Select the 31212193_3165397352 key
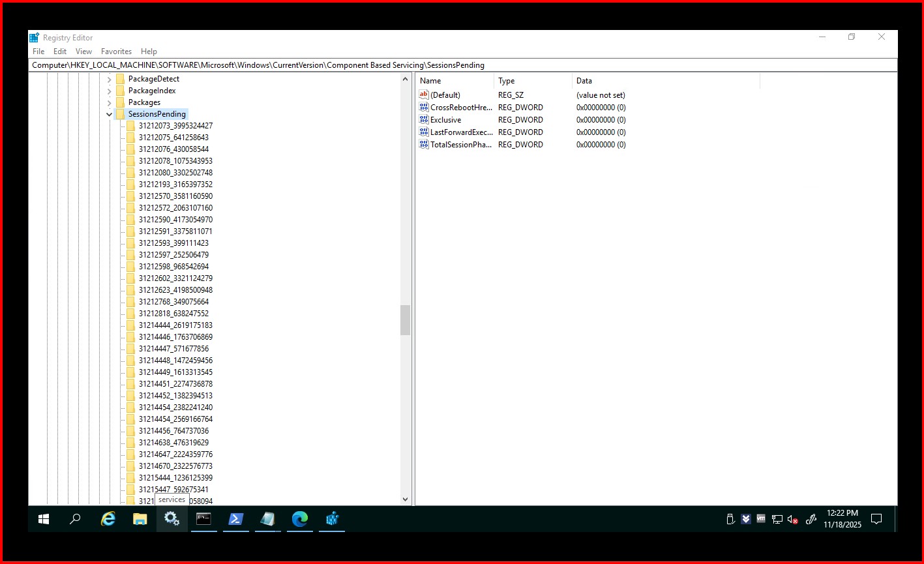 coord(175,185)
